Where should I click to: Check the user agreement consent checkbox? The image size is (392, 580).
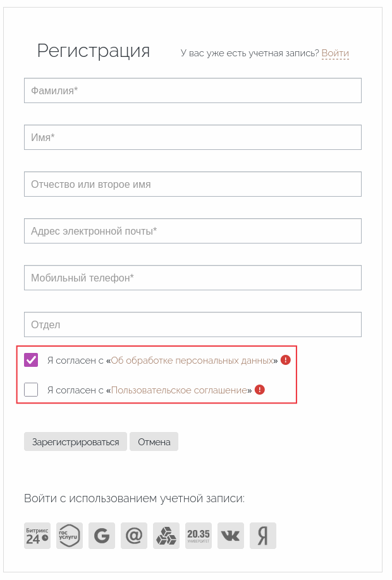click(x=31, y=390)
